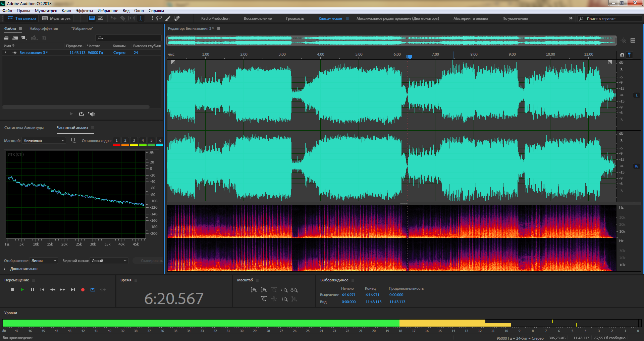The width and height of the screenshot is (644, 341).
Task: Select the Marquee selection tool
Action: pos(150,18)
